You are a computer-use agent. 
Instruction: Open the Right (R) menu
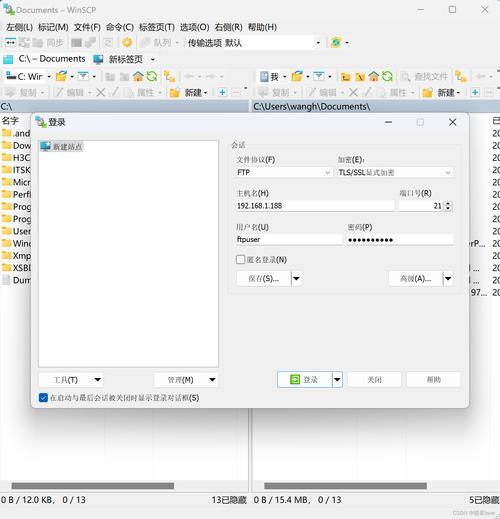pyautogui.click(x=228, y=27)
